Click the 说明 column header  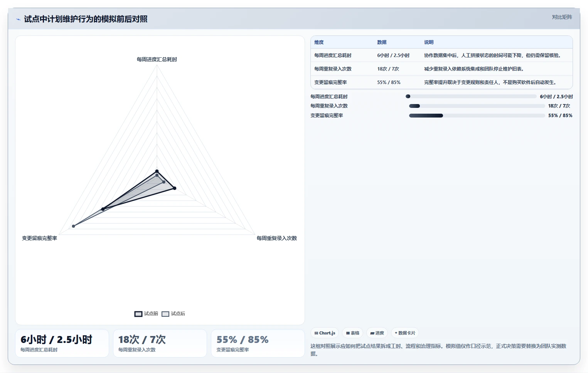pyautogui.click(x=429, y=42)
